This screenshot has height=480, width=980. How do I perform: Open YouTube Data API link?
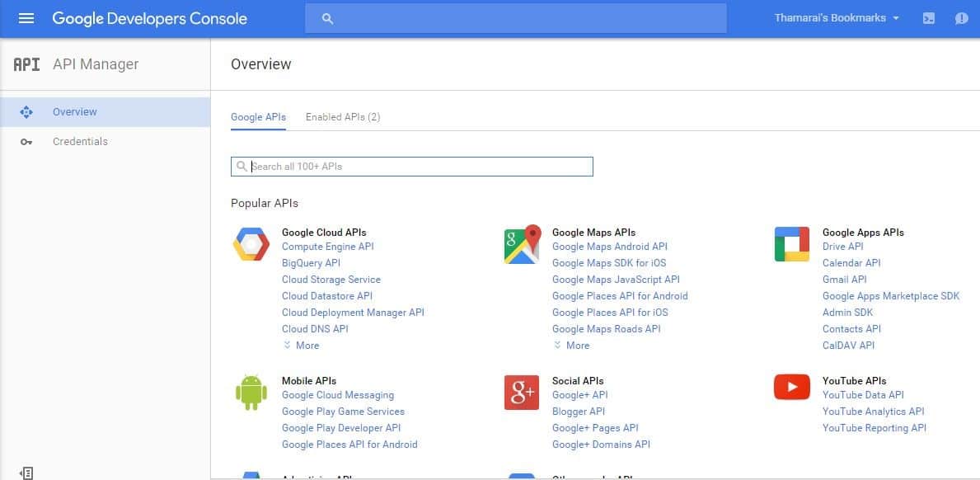coord(863,395)
